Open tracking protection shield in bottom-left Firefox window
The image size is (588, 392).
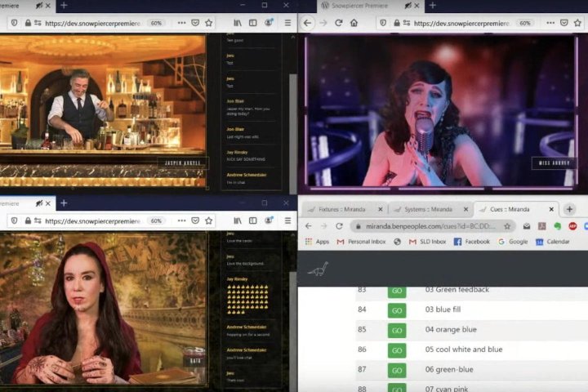(x=14, y=220)
